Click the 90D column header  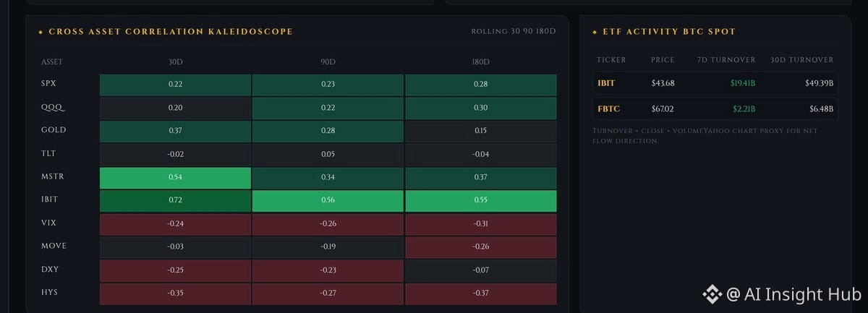pos(328,62)
